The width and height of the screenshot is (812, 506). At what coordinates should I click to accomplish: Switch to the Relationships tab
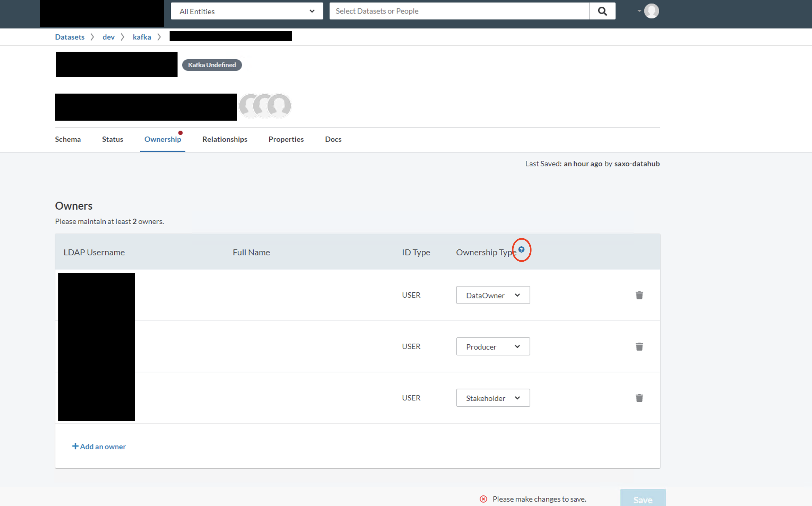point(224,139)
